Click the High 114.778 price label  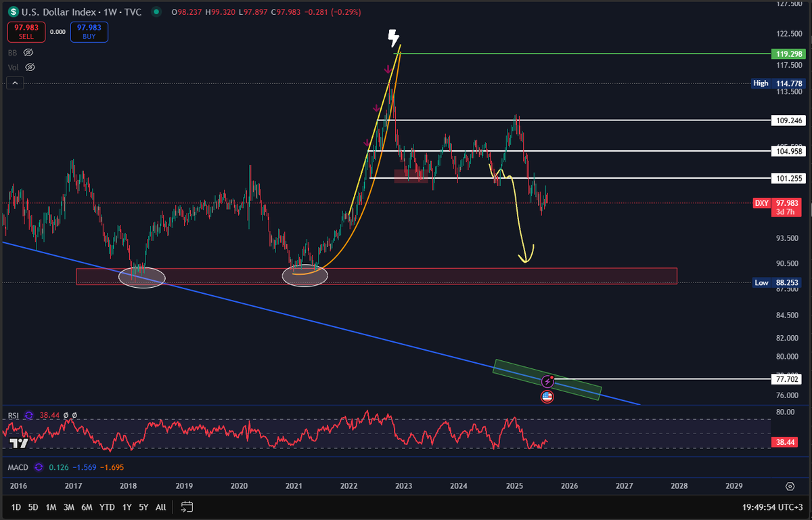[x=778, y=83]
